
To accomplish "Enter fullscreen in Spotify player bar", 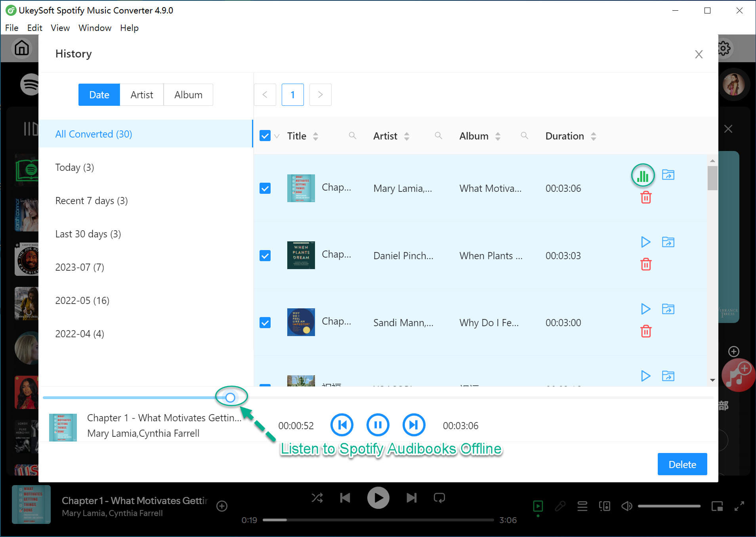I will 739,506.
